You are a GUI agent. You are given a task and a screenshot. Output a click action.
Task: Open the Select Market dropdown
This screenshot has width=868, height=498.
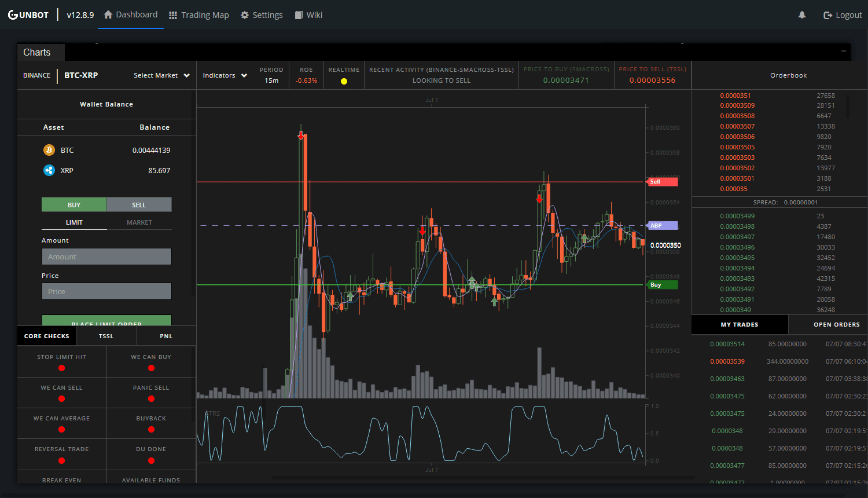(x=161, y=75)
